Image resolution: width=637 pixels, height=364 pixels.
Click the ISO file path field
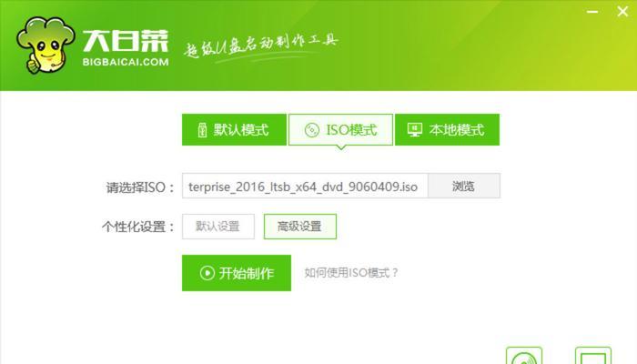[305, 186]
